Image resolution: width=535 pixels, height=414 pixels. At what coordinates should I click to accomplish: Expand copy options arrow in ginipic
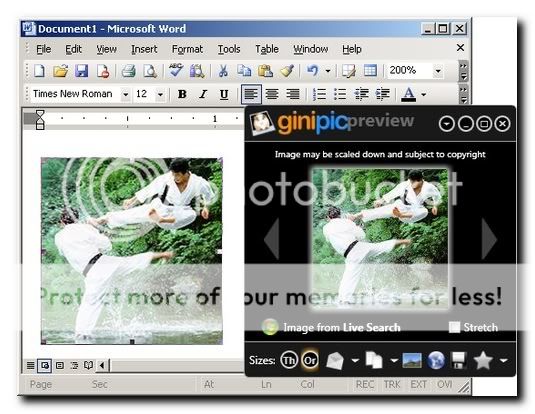click(x=394, y=360)
